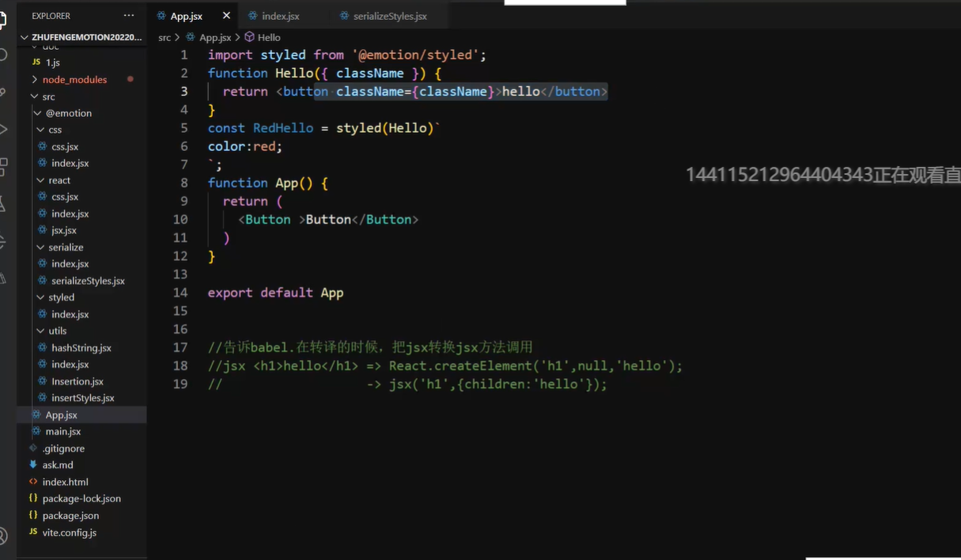Expand the node_modules folder

74,80
